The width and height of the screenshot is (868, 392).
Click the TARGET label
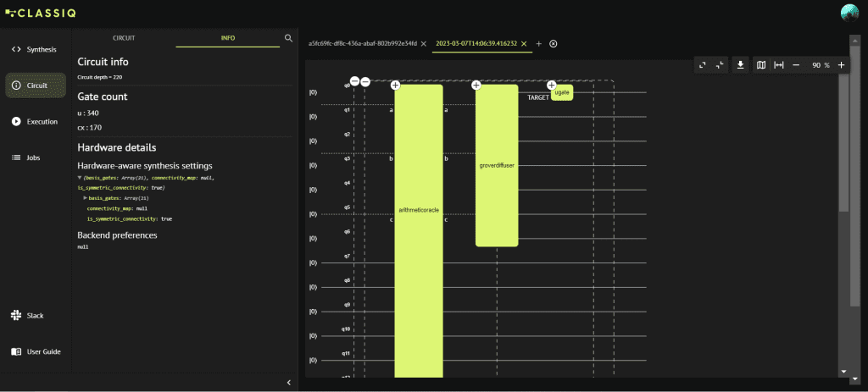538,97
